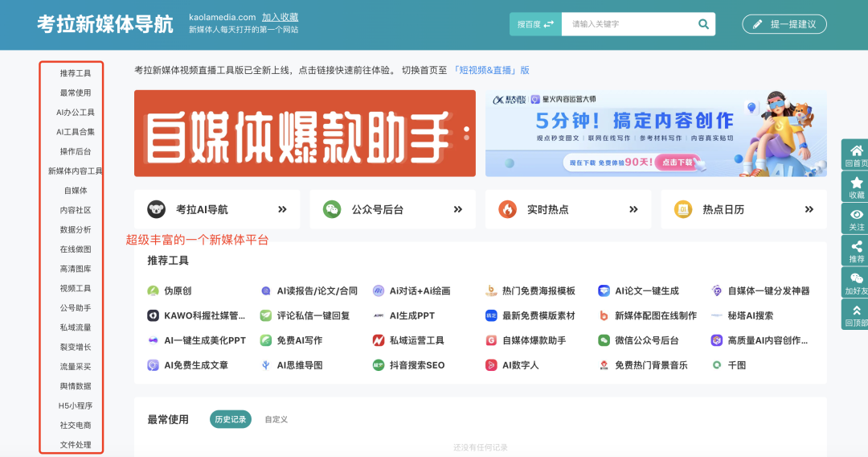
Task: Open the 免费AI写作 link
Action: pos(300,340)
